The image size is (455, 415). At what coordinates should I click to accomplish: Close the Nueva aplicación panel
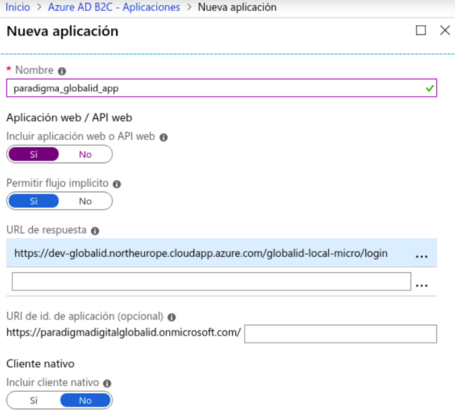445,30
